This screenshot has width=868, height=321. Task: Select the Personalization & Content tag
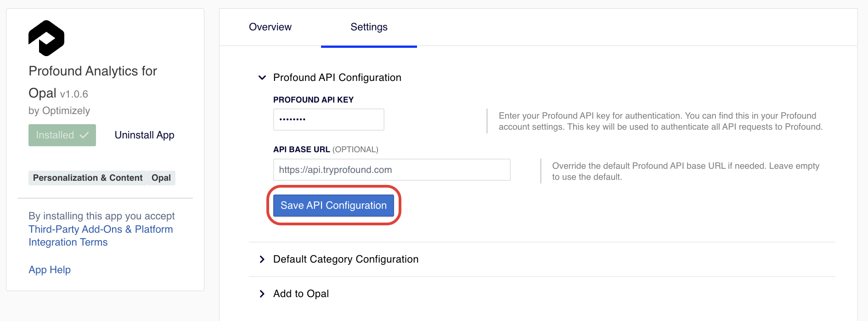coord(87,178)
